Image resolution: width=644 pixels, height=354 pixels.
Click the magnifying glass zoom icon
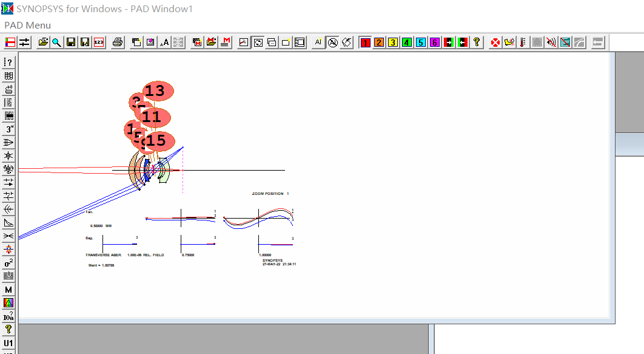click(56, 43)
